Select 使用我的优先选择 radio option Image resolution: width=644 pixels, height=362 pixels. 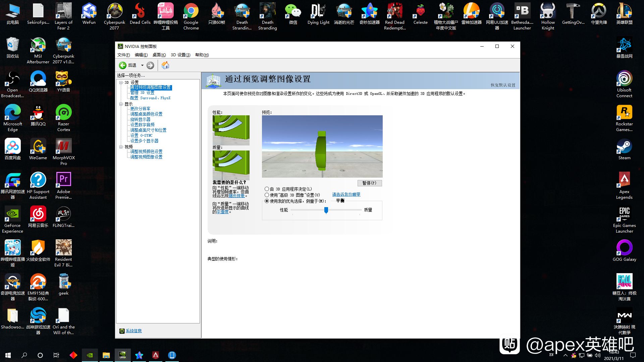point(267,201)
